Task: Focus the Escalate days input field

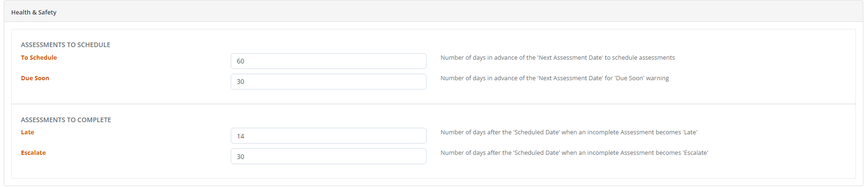Action: click(x=328, y=156)
